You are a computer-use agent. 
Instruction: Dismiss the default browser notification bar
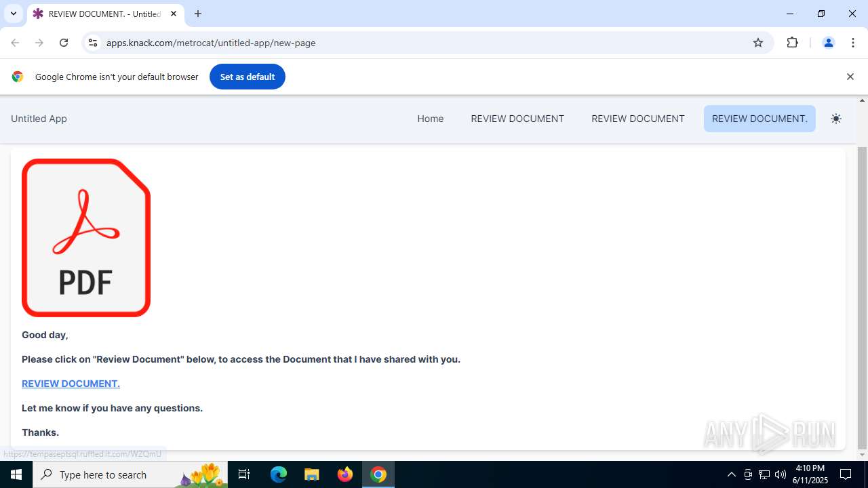(x=850, y=77)
